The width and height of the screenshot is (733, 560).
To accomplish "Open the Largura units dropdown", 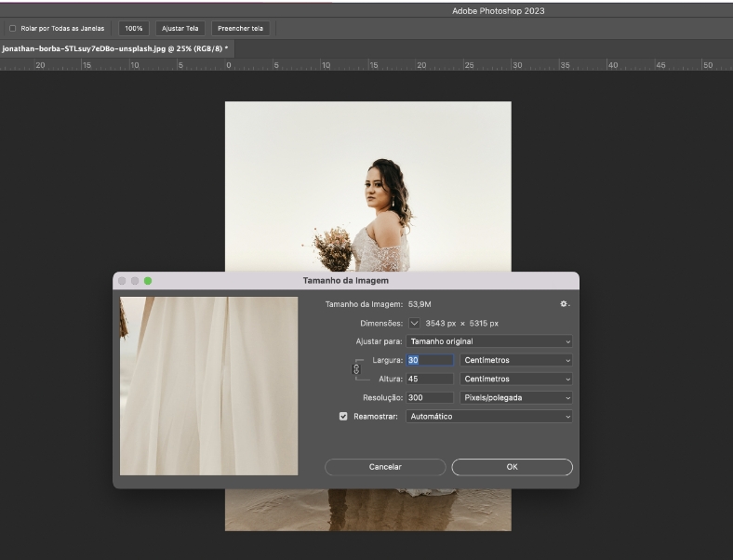I will 516,360.
